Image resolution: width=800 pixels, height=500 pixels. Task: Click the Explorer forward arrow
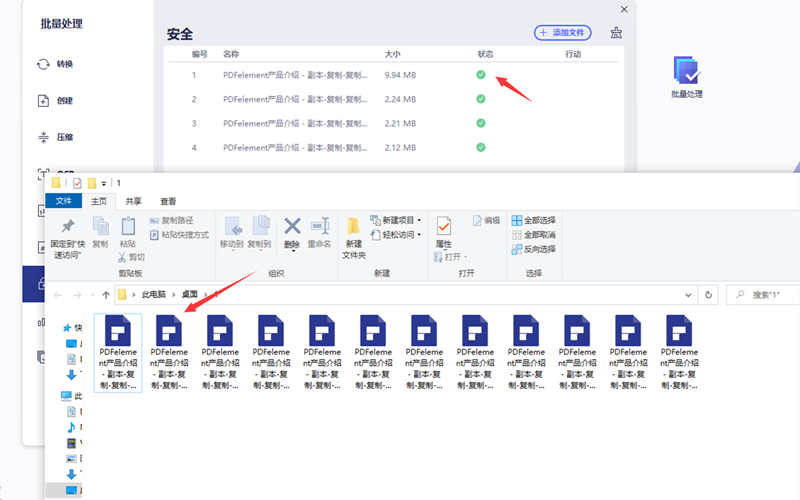pos(77,295)
